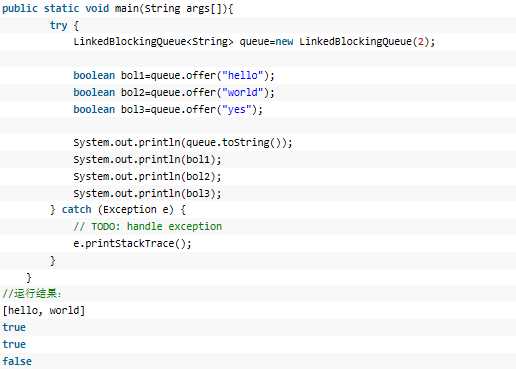This screenshot has height=369, width=516.
Task: Click the '//运行结果:' comment line
Action: (32, 294)
